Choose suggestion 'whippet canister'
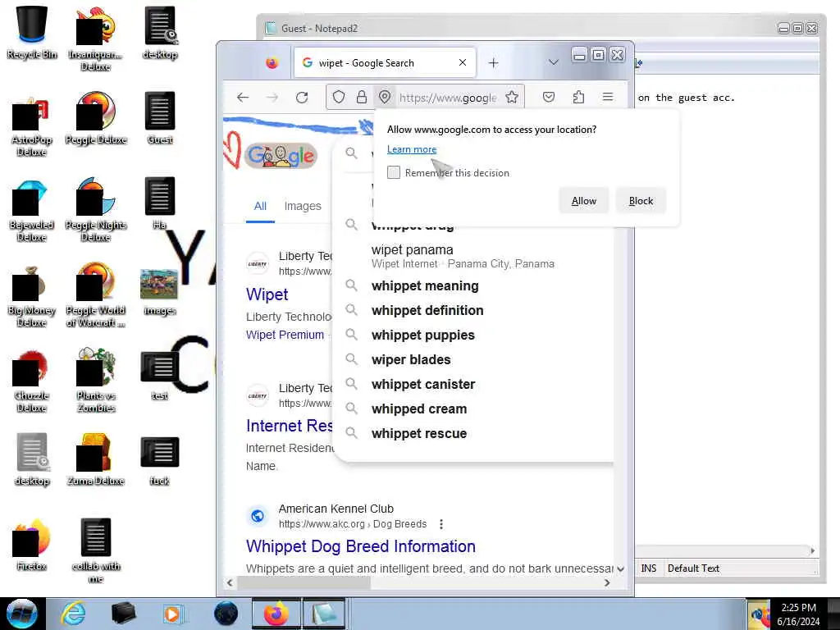The width and height of the screenshot is (840, 630). coord(423,384)
